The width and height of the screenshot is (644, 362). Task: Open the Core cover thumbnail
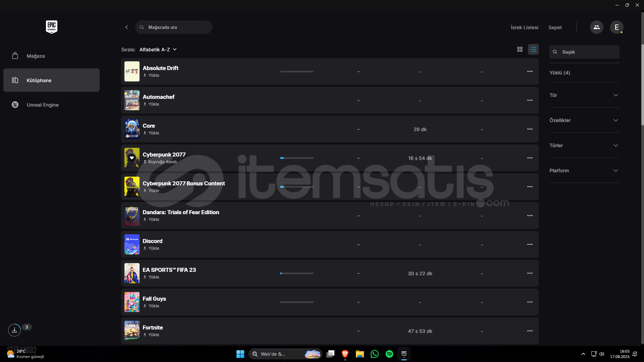tap(132, 129)
